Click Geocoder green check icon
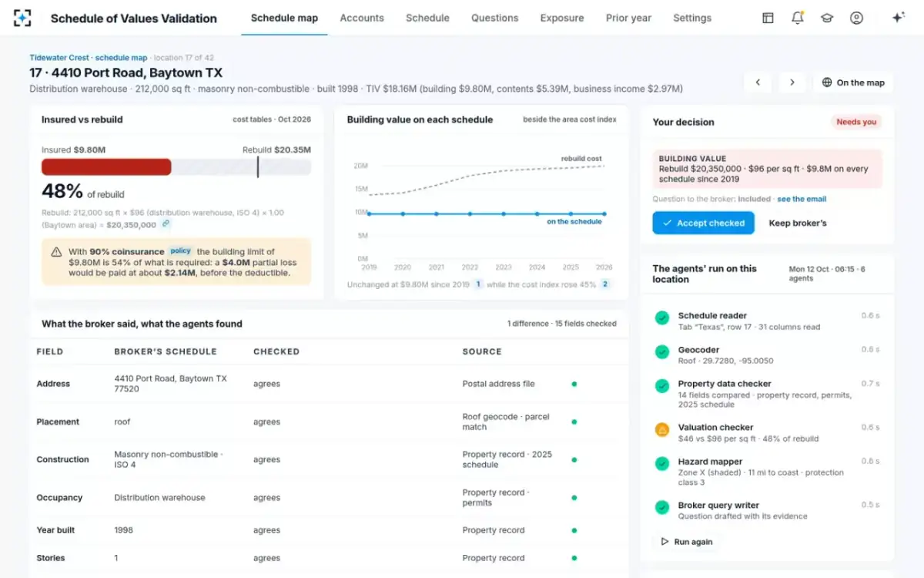The image size is (924, 578). point(661,351)
